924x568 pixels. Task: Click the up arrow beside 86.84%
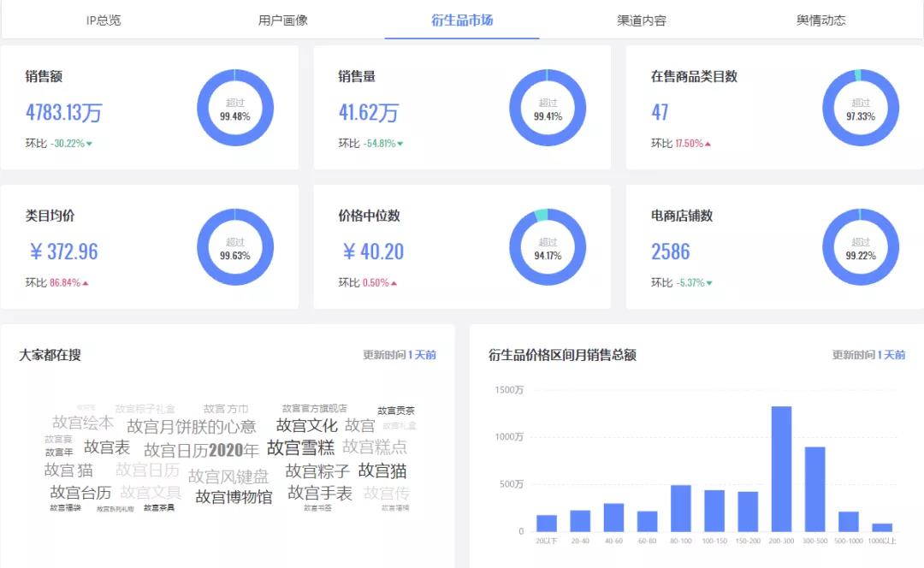[x=86, y=283]
